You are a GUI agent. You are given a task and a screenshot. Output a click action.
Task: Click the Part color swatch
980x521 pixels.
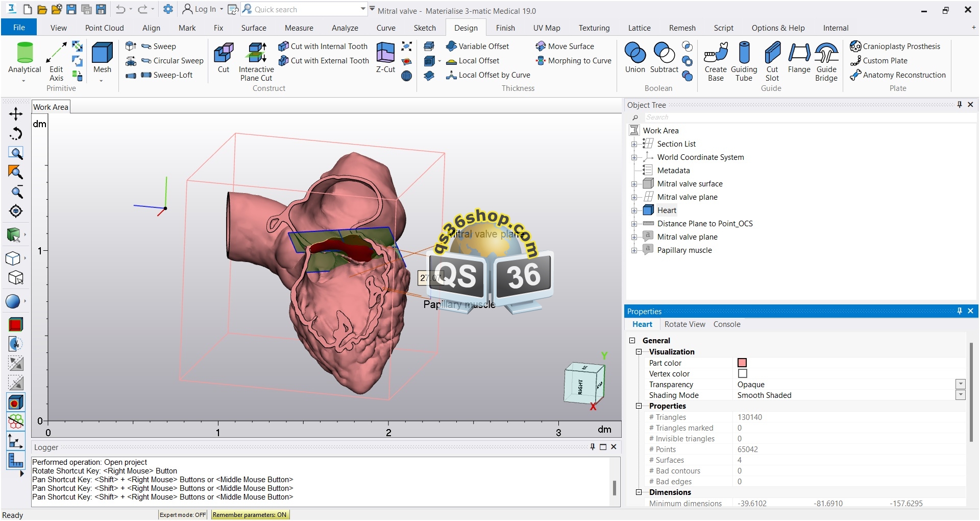pyautogui.click(x=742, y=363)
